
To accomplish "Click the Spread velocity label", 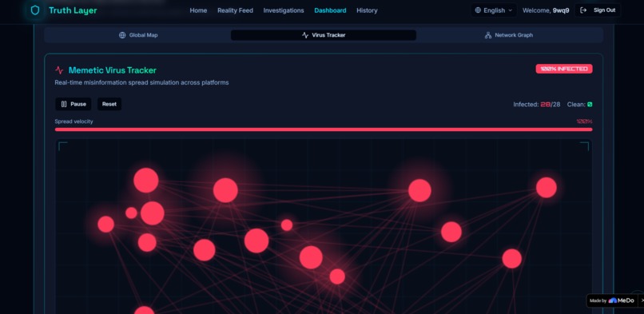I will coord(74,121).
